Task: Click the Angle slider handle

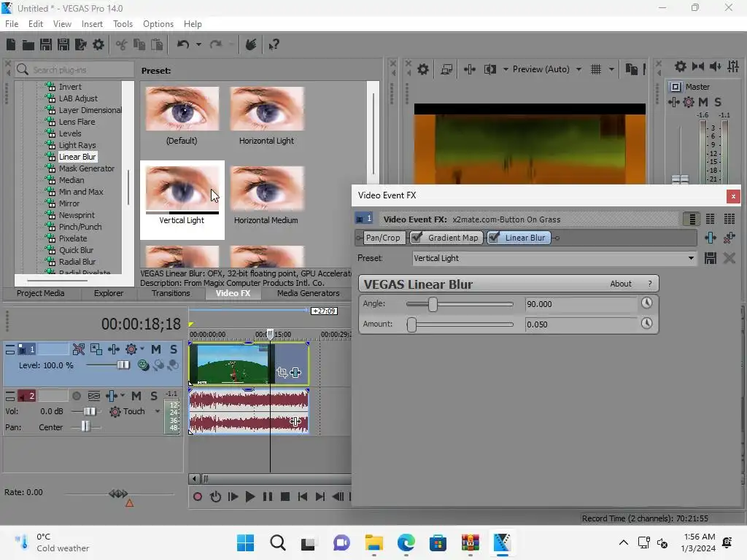Action: click(x=433, y=304)
